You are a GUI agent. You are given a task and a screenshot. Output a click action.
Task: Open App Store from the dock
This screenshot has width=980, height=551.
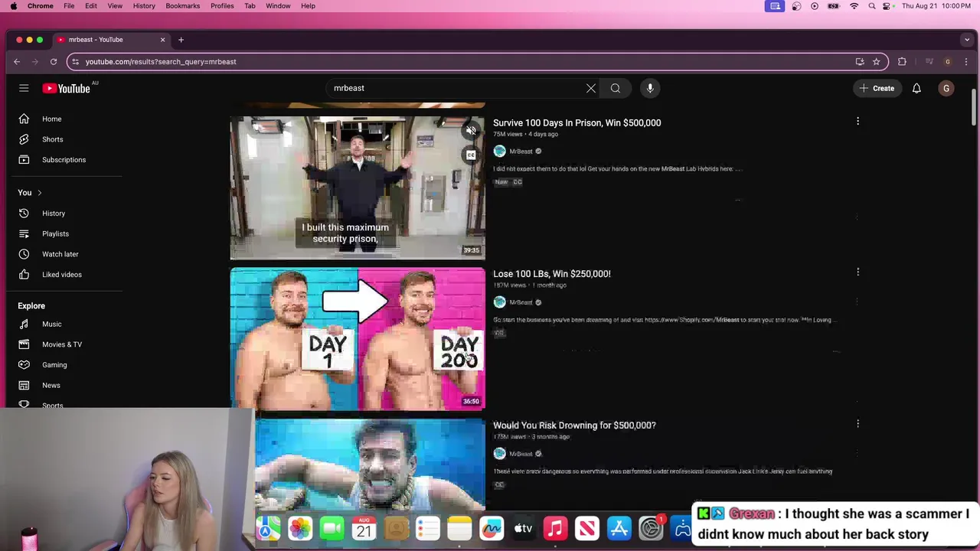(x=619, y=528)
